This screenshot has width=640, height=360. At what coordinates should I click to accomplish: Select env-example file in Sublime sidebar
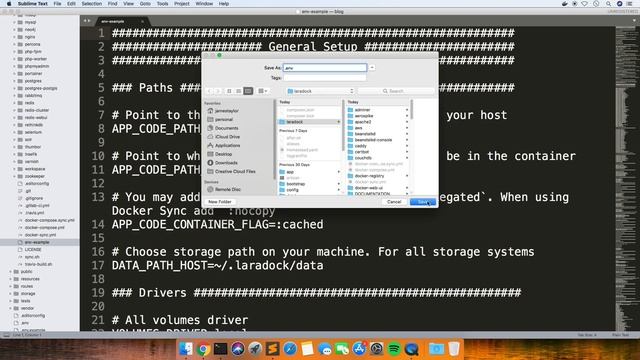point(37,242)
